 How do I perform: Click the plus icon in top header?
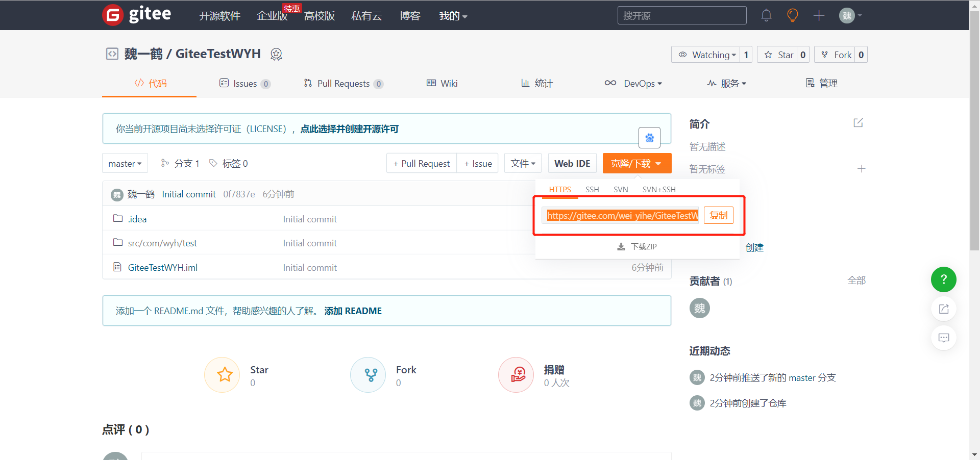pos(819,15)
